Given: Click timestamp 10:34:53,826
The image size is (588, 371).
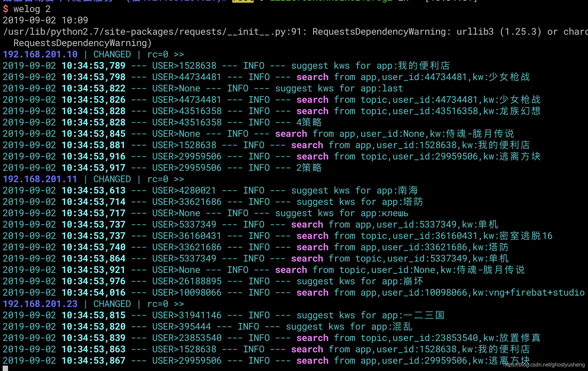Looking at the screenshot, I should [93, 100].
